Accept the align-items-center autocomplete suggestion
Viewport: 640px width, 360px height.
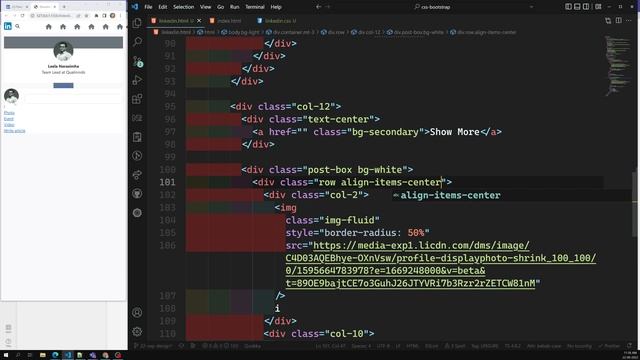450,196
